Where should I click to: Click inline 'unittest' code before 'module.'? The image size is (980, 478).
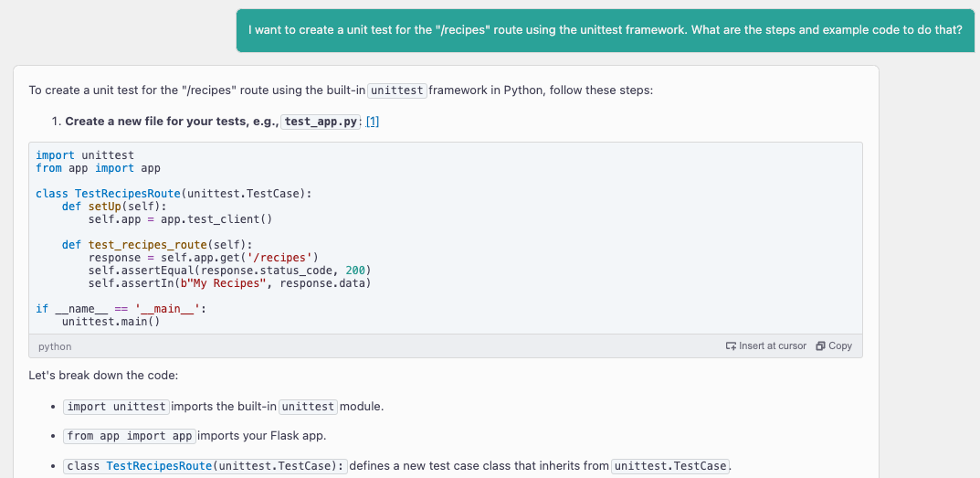click(308, 406)
